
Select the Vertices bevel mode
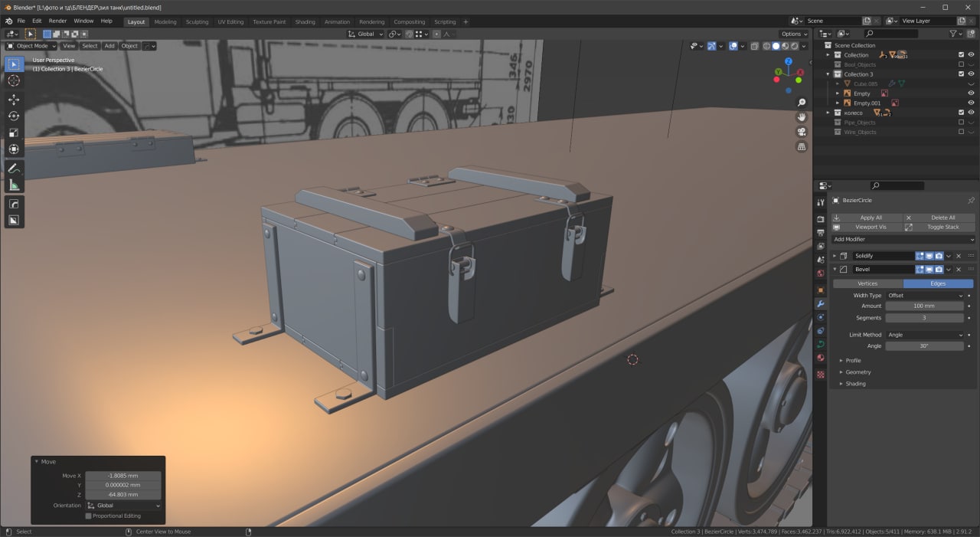pos(867,283)
